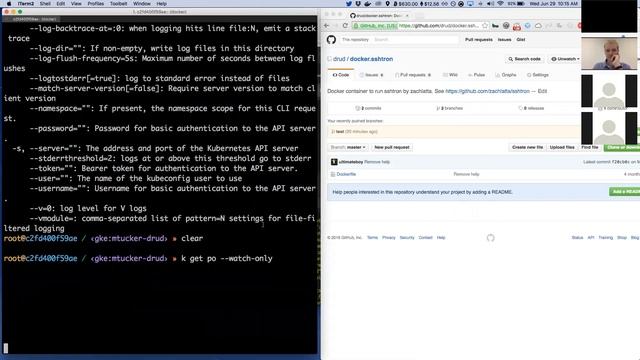Open the Help menu in menu bar

tap(162, 4)
